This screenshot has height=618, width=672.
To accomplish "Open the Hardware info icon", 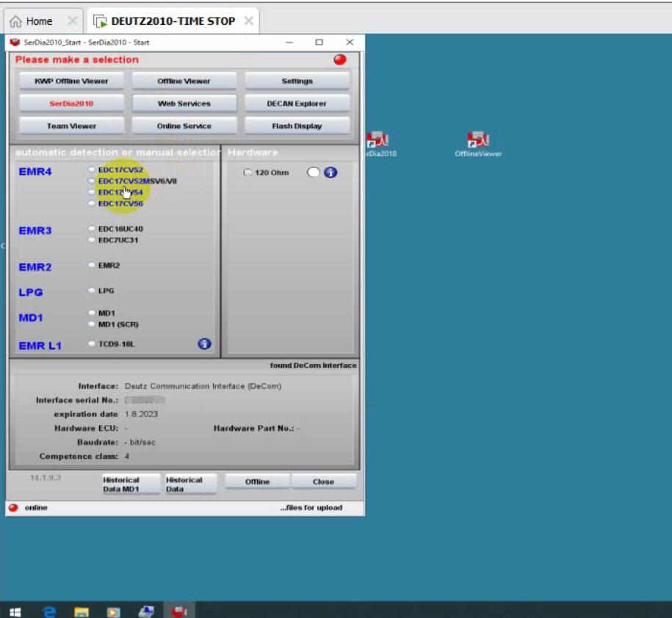I will tap(330, 172).
